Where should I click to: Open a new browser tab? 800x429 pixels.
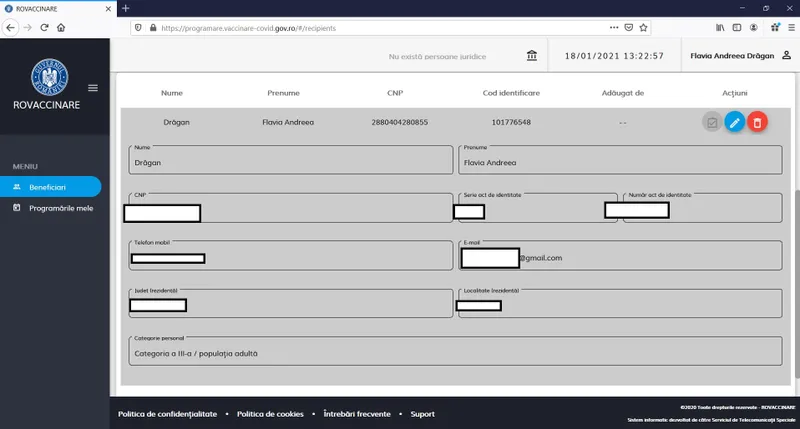126,8
